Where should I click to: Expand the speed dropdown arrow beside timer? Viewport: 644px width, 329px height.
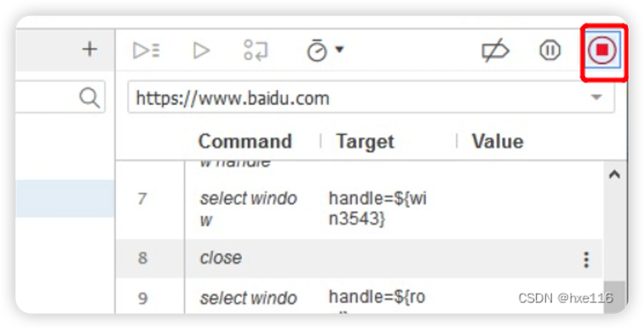(339, 49)
